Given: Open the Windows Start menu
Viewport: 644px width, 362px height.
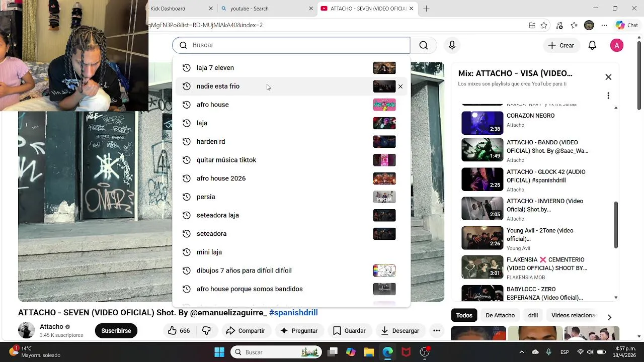Looking at the screenshot, I should (219, 352).
